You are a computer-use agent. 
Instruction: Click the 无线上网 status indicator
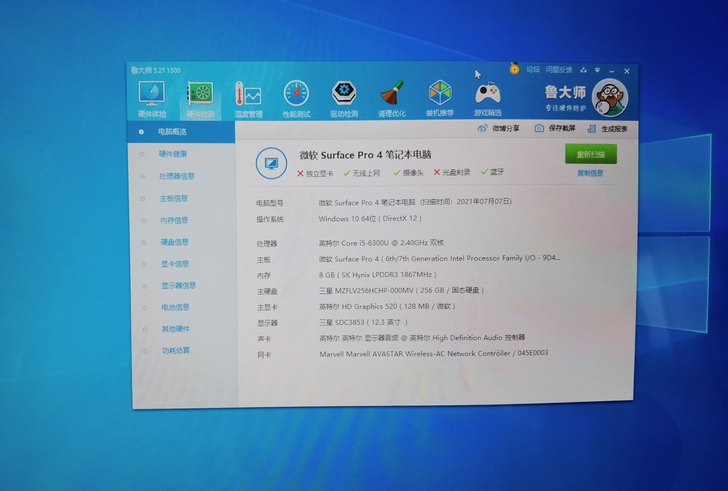tap(361, 173)
